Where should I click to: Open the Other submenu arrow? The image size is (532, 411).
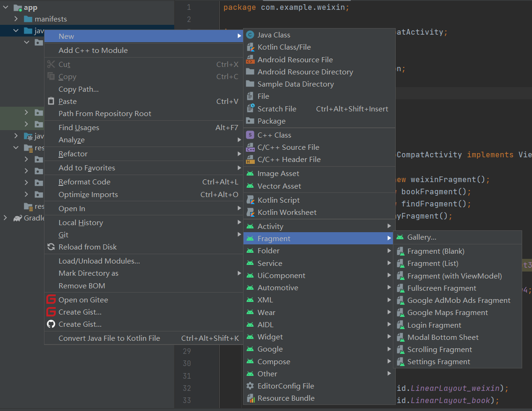tap(389, 374)
